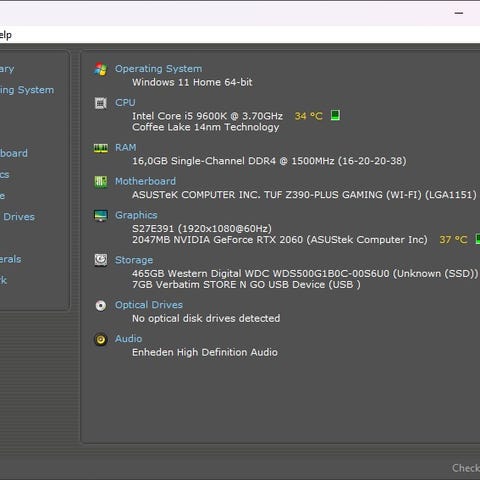Click the Western Digital WDS500G1B0C line
This screenshot has width=480, height=480.
click(305, 274)
